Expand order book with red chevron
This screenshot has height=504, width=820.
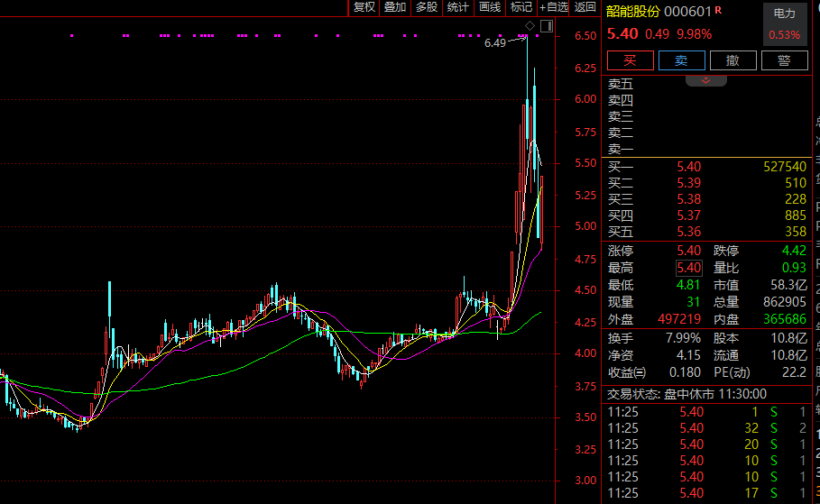pos(706,80)
